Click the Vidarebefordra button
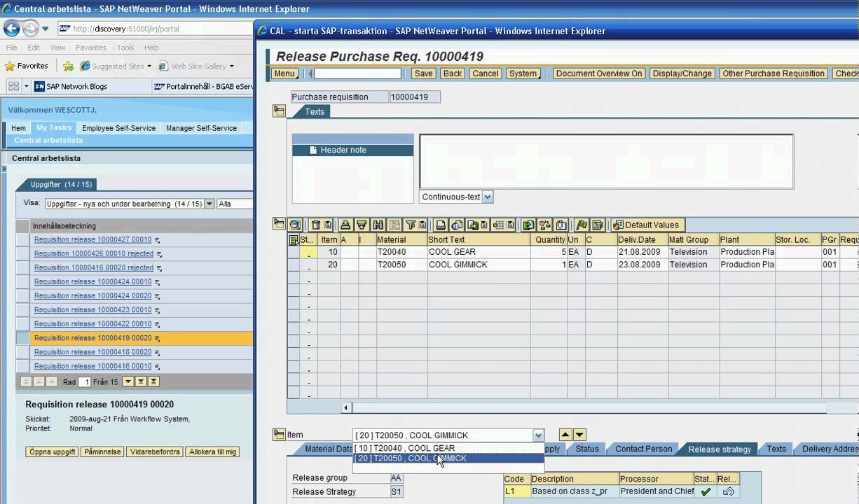859x504 pixels. [155, 451]
